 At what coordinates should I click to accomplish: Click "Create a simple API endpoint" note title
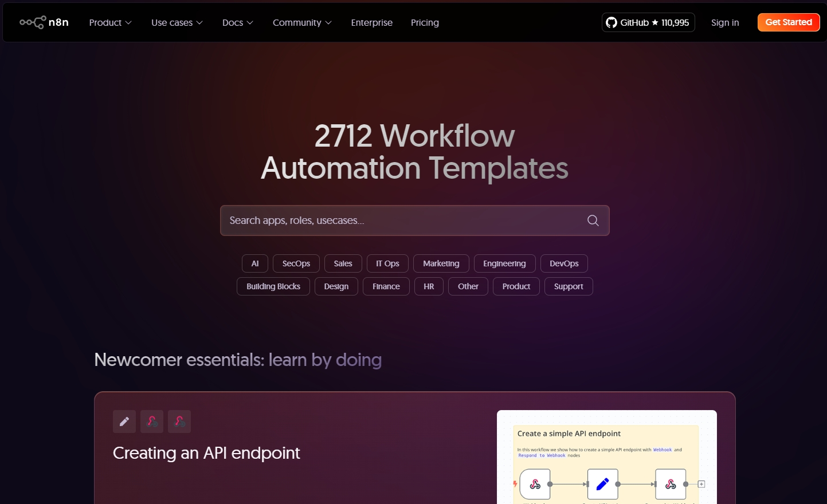click(x=569, y=434)
